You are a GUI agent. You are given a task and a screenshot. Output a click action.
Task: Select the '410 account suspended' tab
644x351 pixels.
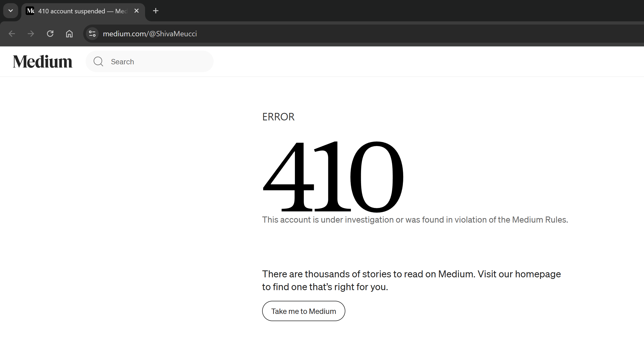pos(80,11)
